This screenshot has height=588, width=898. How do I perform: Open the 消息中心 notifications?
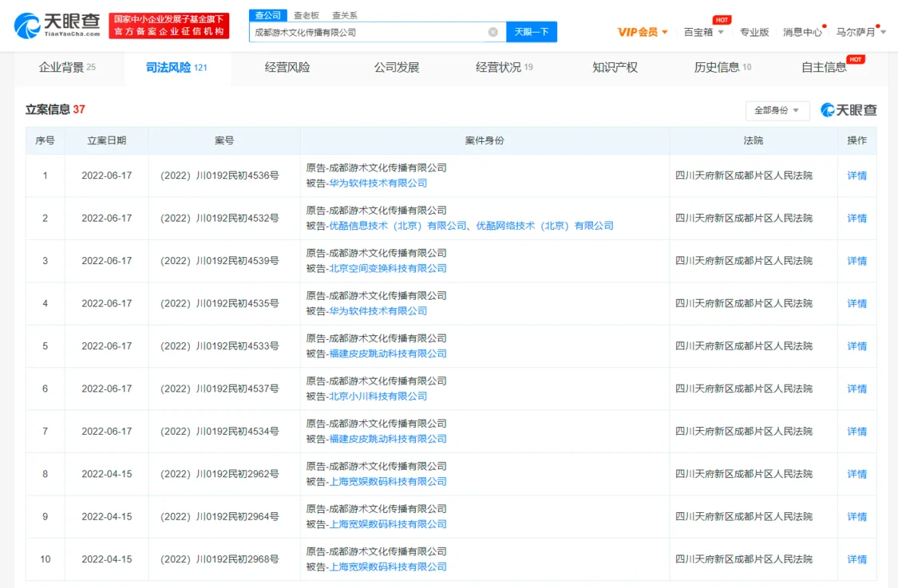pos(801,32)
